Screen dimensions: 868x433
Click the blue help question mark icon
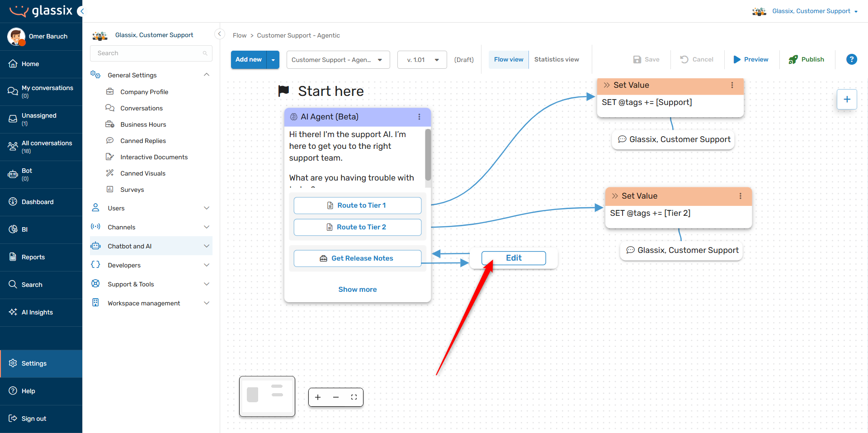[851, 59]
